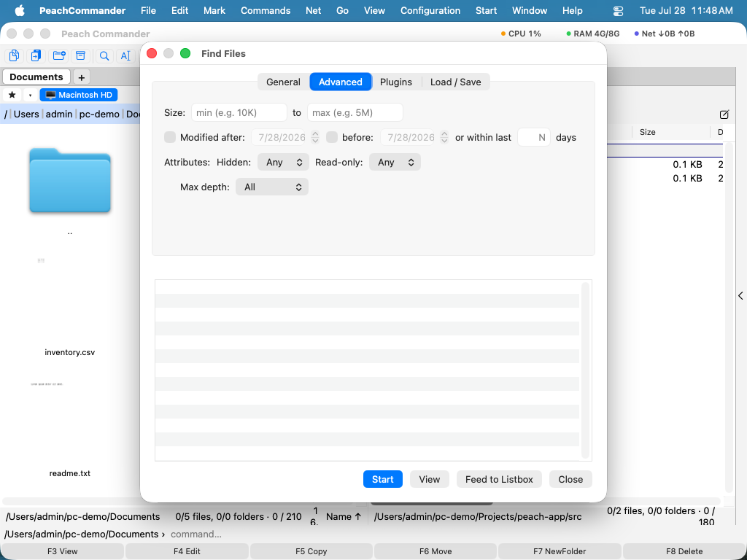Click the within last N days field

pos(534,137)
